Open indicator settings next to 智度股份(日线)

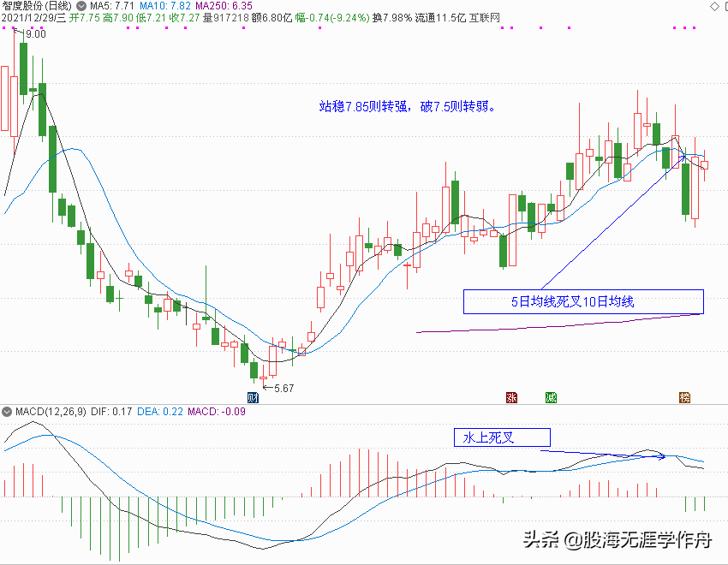pyautogui.click(x=81, y=6)
